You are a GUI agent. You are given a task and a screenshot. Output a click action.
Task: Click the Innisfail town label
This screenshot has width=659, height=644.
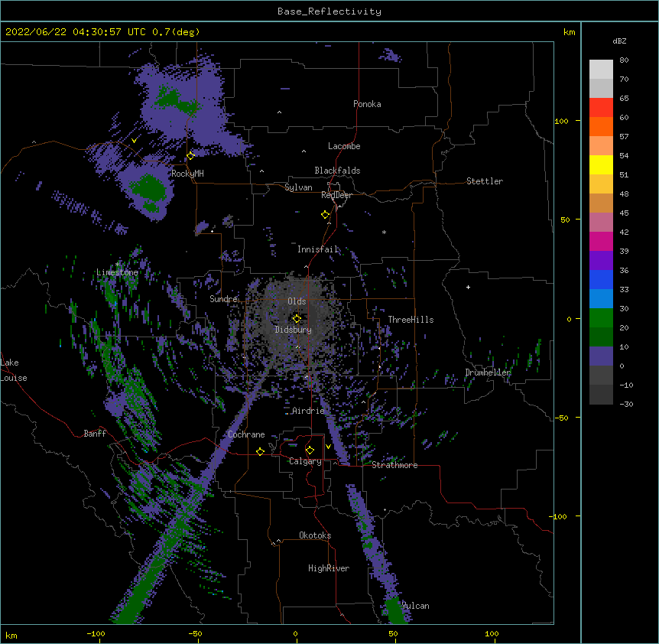[318, 249]
